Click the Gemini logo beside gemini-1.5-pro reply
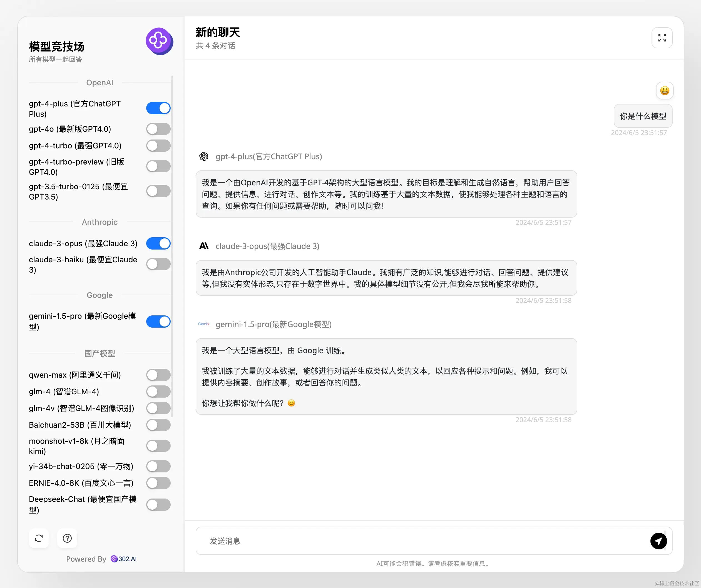The height and width of the screenshot is (588, 701). coord(204,324)
